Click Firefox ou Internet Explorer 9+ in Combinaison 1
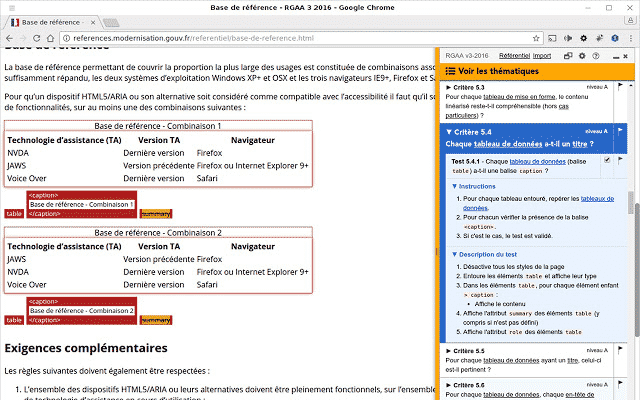 (252, 166)
